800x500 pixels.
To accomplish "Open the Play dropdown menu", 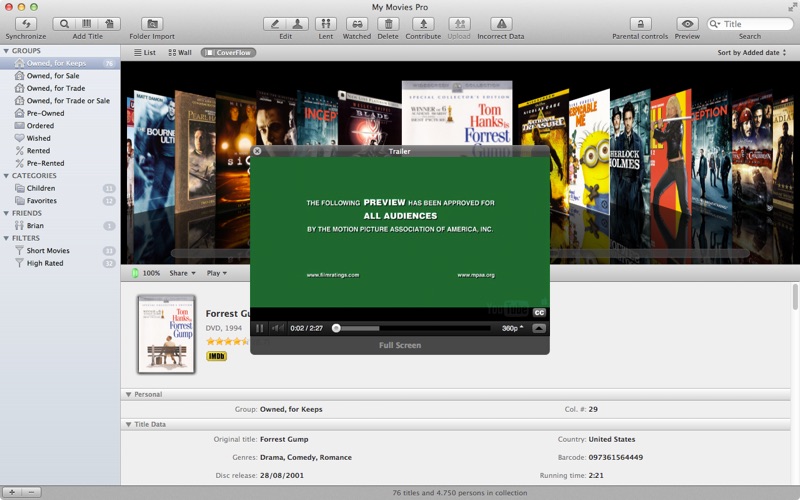I will point(217,273).
